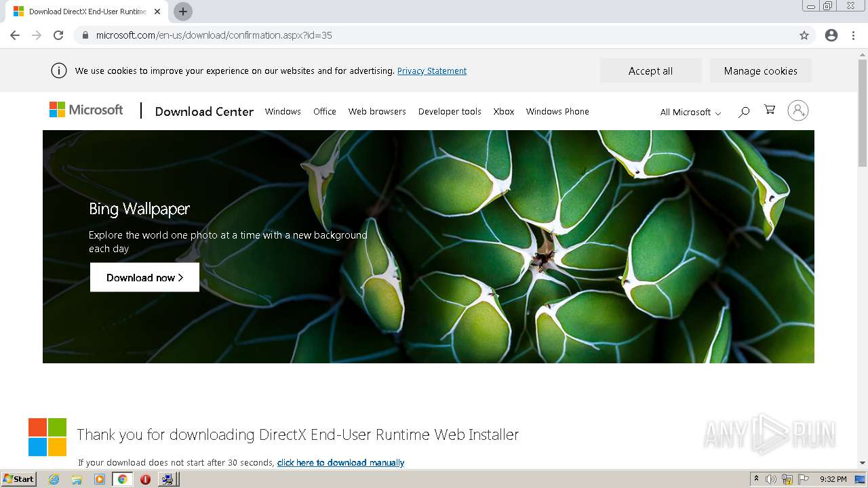868x488 pixels.
Task: Open the Windows Start menu
Action: pos(19,479)
